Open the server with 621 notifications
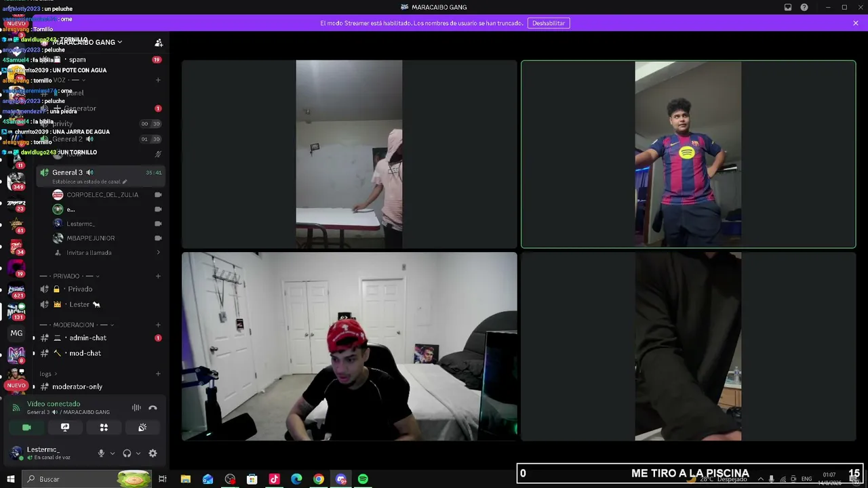Viewport: 868px width, 488px height. [x=16, y=290]
